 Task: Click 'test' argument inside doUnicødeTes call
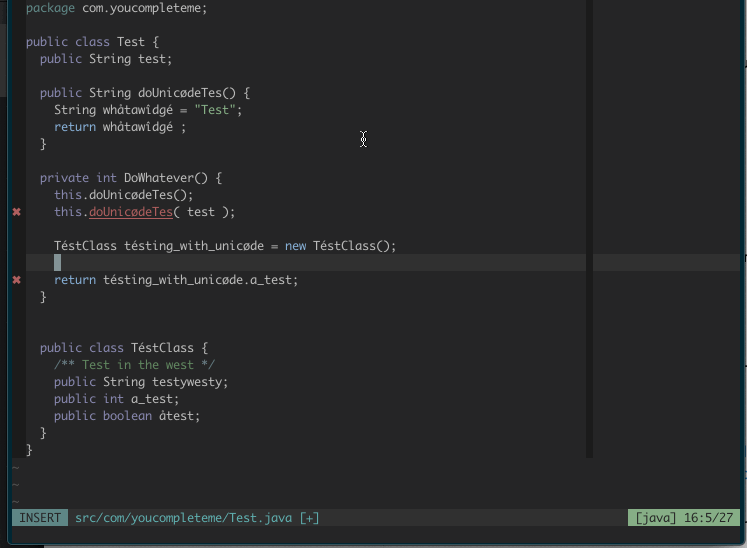tap(201, 212)
